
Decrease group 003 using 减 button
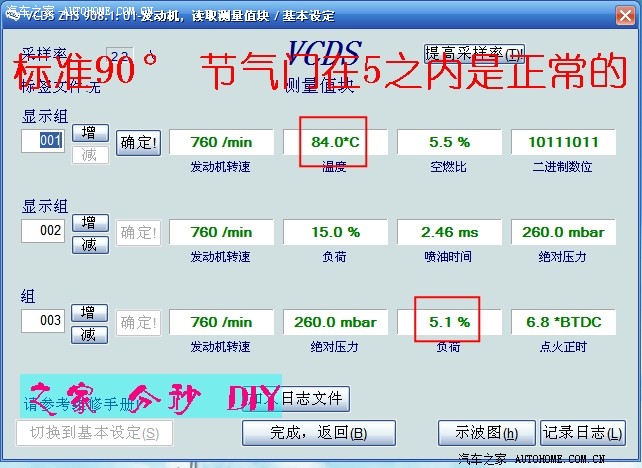(x=89, y=334)
